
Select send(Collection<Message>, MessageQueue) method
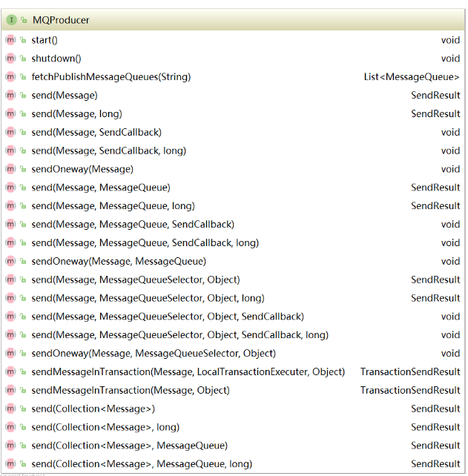coord(130,446)
